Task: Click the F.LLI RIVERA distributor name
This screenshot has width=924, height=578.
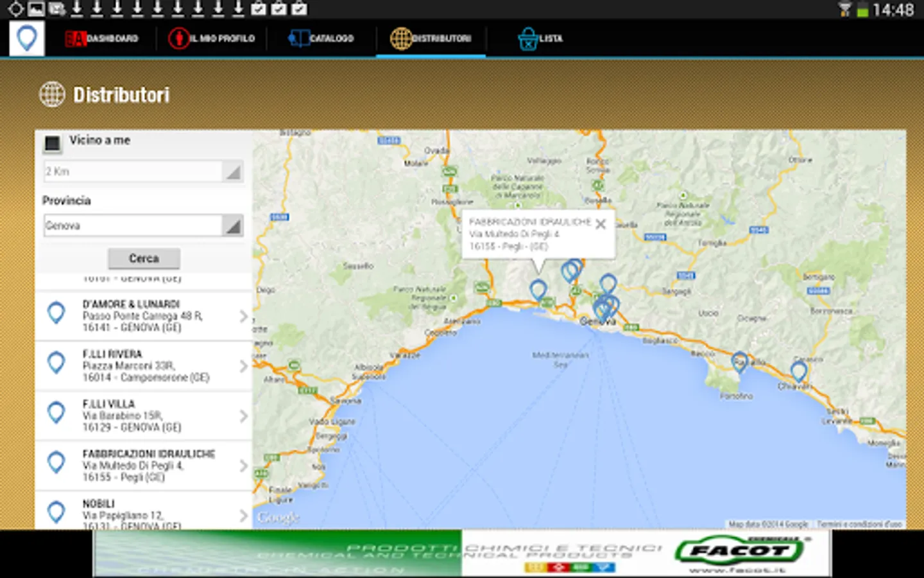Action: [112, 354]
